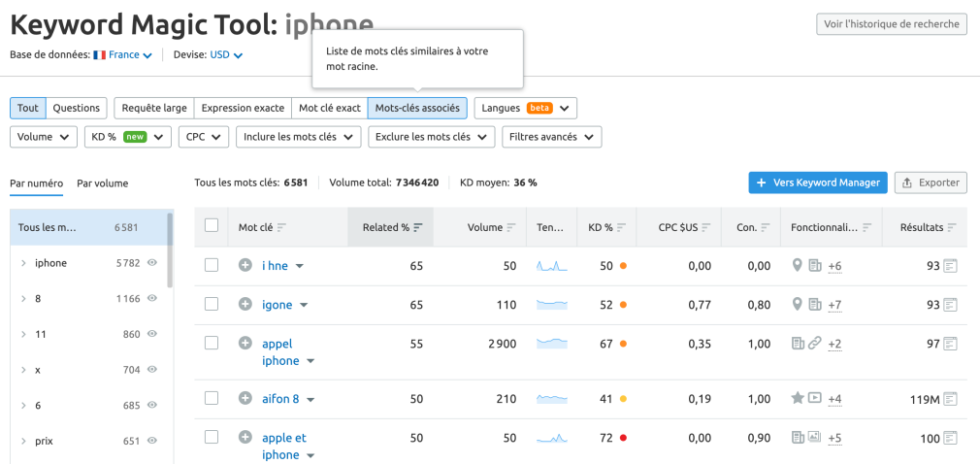
Task: Change currency from USD dropdown
Action: point(226,55)
